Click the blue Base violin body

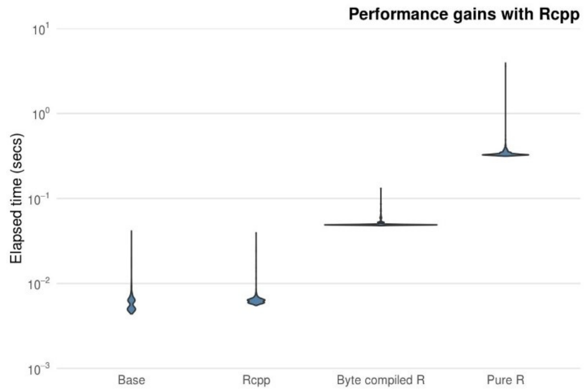pyautogui.click(x=132, y=300)
